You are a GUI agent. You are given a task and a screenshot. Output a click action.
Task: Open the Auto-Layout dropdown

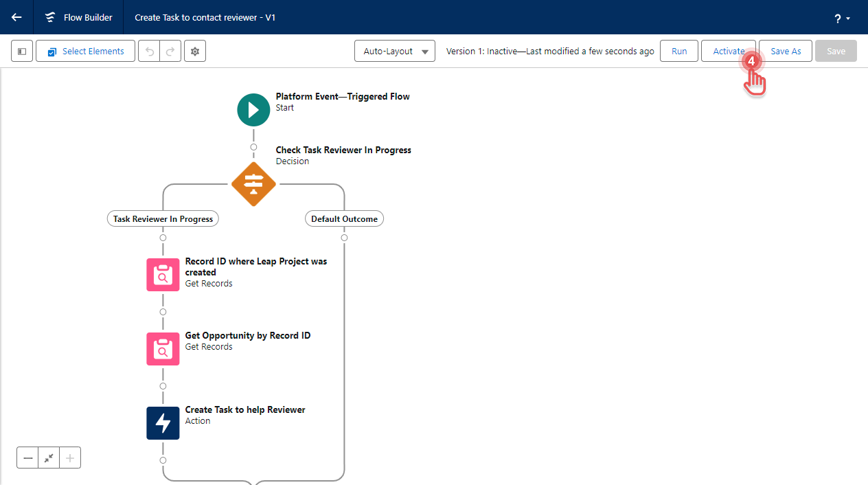395,52
